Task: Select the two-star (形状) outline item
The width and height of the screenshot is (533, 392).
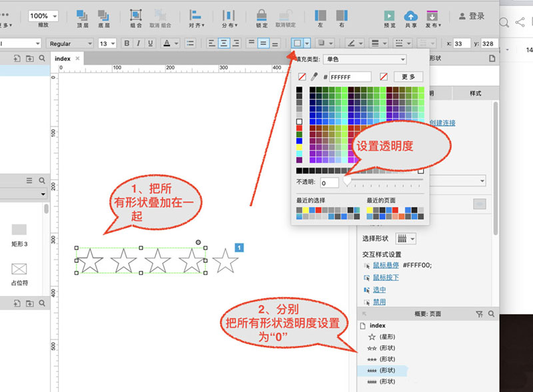Action: tap(381, 348)
